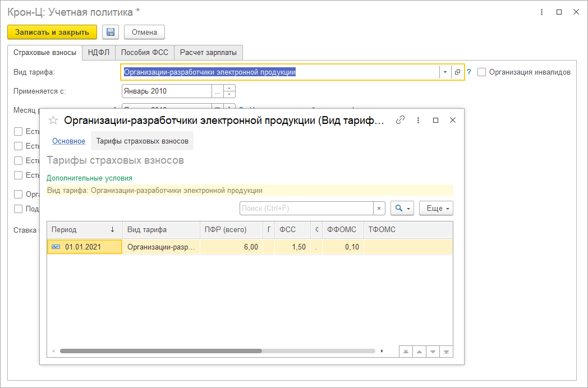The image size is (588, 388).
Task: Click the ПФР (всего) column header
Action: 231,230
